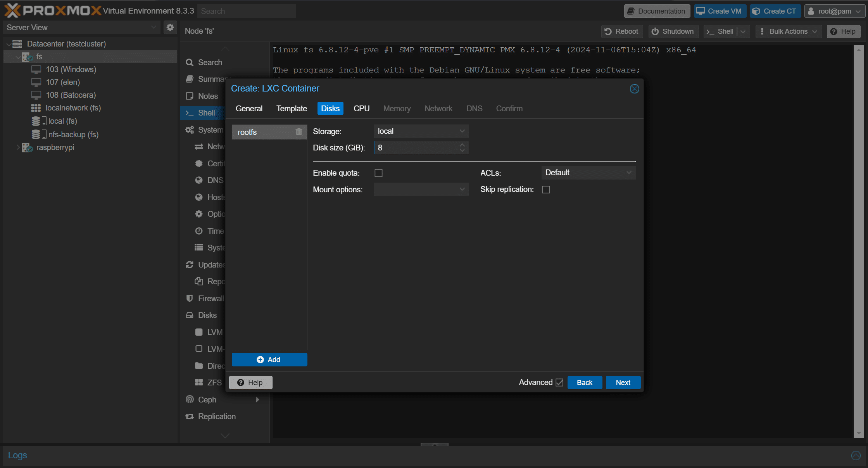The width and height of the screenshot is (868, 468).
Task: Click the Create CT button
Action: pos(775,11)
